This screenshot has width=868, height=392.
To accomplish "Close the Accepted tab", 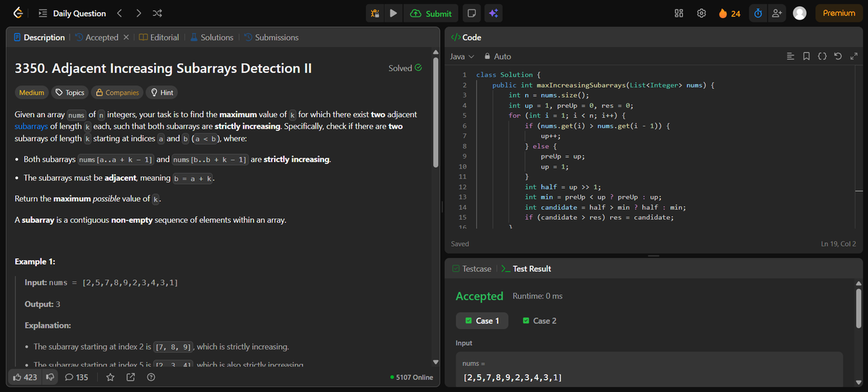I will click(126, 38).
